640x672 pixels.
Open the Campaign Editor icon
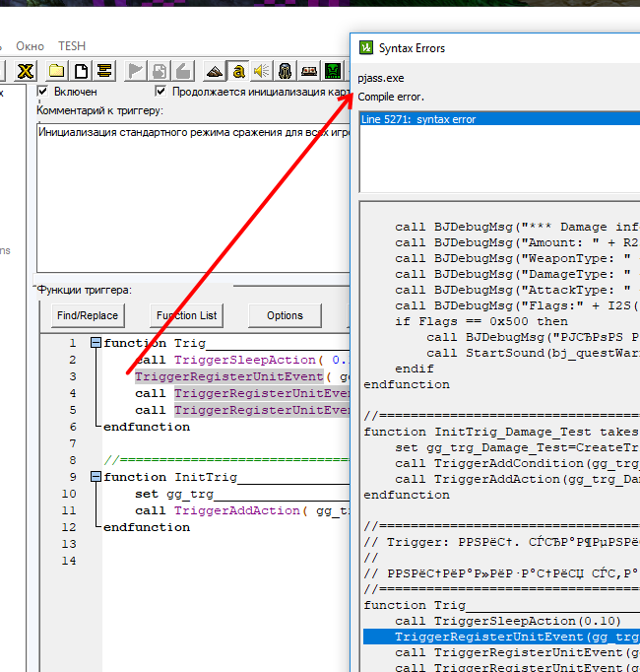308,71
